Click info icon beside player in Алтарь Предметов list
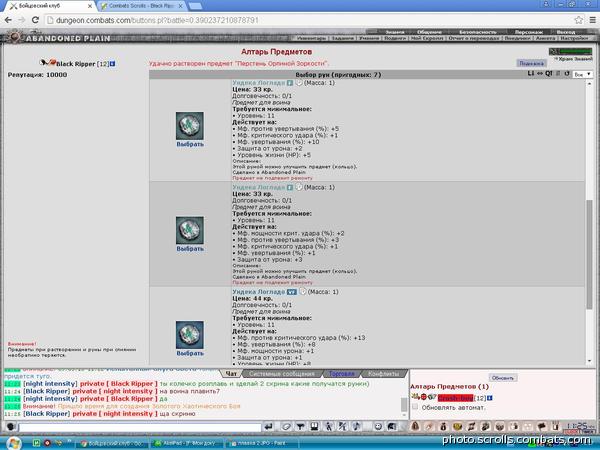This screenshot has width=600, height=450. 489,398
